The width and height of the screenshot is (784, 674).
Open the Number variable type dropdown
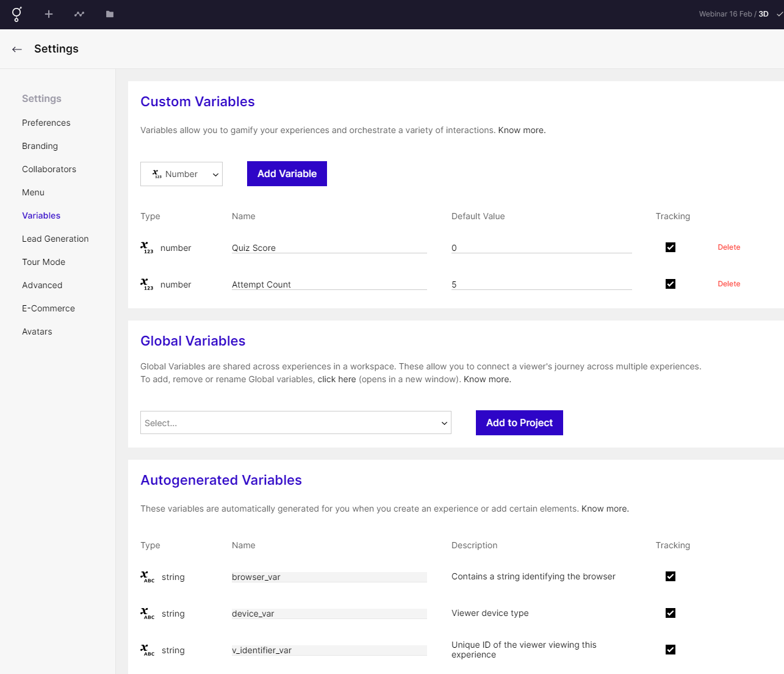(181, 174)
